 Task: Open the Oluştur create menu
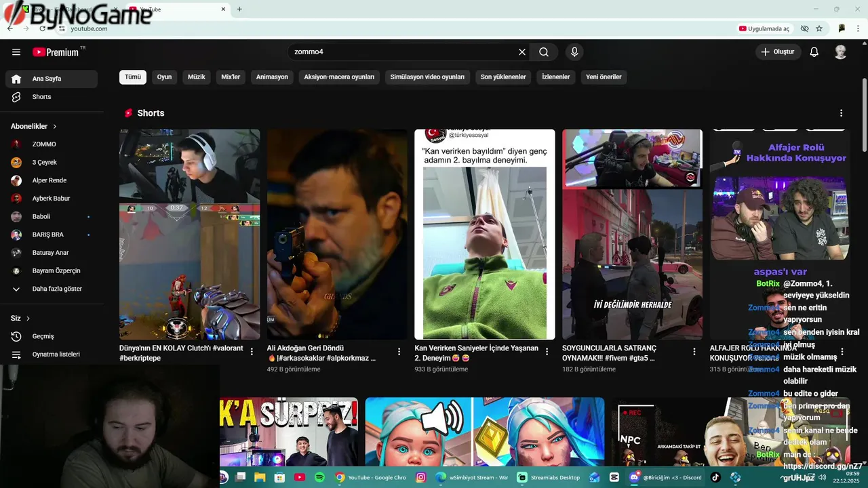pos(778,52)
